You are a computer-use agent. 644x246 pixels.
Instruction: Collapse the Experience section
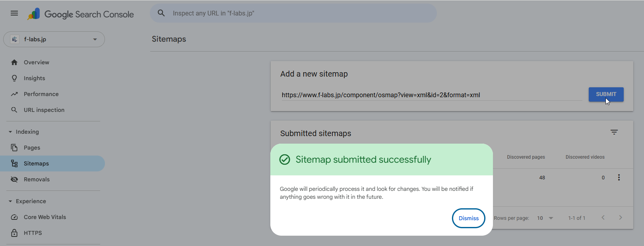click(x=11, y=201)
